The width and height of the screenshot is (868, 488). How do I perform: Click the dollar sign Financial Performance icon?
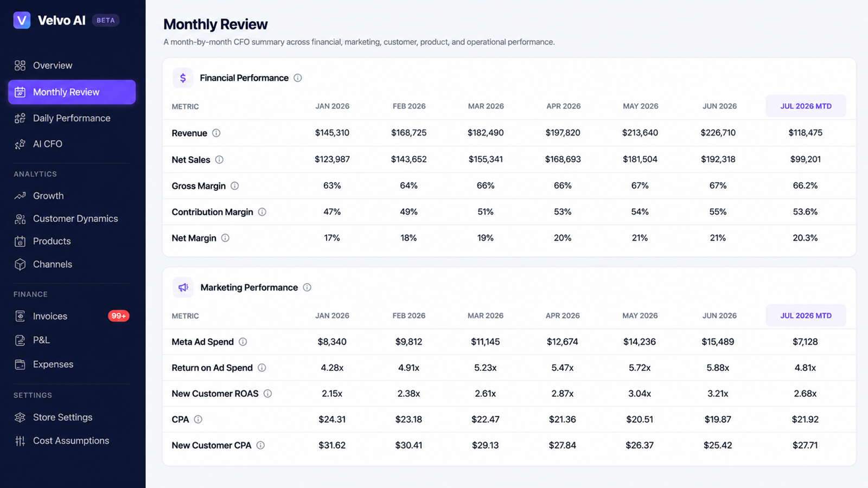pos(183,78)
